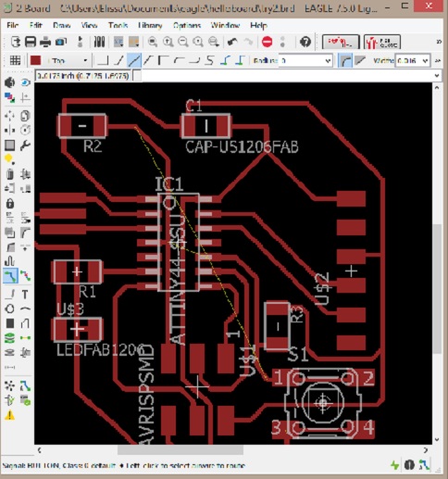
Task: Select the highlighted diagonal wire bend style
Action: (134, 60)
